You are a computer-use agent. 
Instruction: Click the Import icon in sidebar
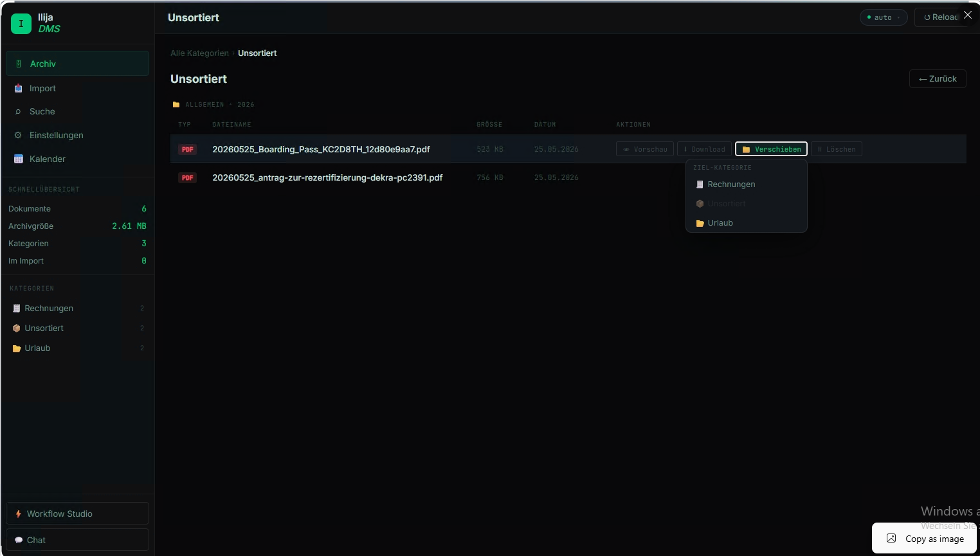(x=19, y=88)
